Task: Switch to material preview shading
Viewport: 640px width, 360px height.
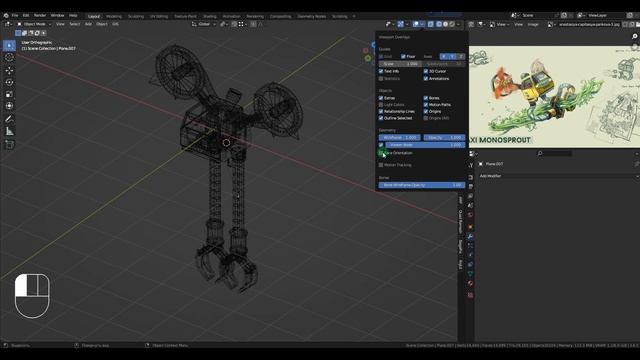Action: (x=452, y=24)
